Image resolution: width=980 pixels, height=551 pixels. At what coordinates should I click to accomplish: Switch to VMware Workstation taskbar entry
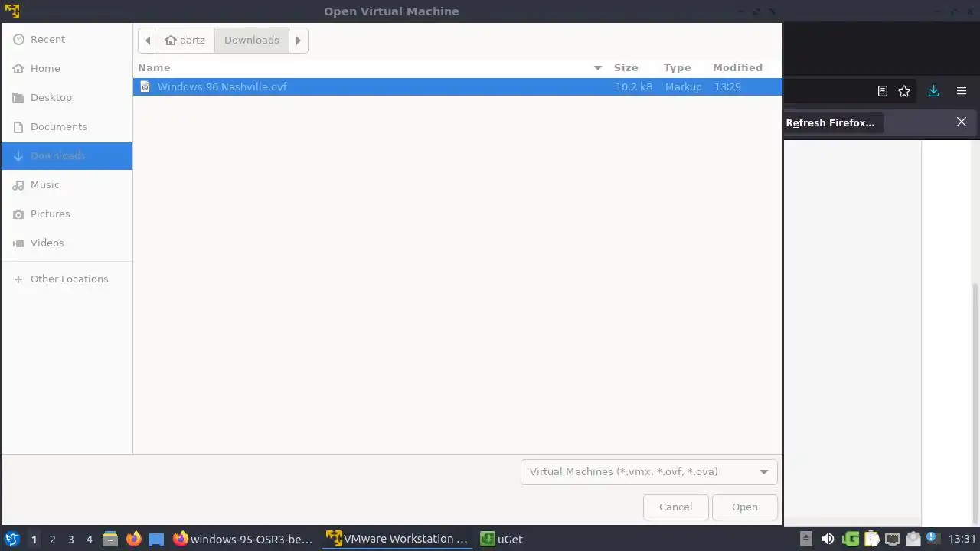[397, 539]
